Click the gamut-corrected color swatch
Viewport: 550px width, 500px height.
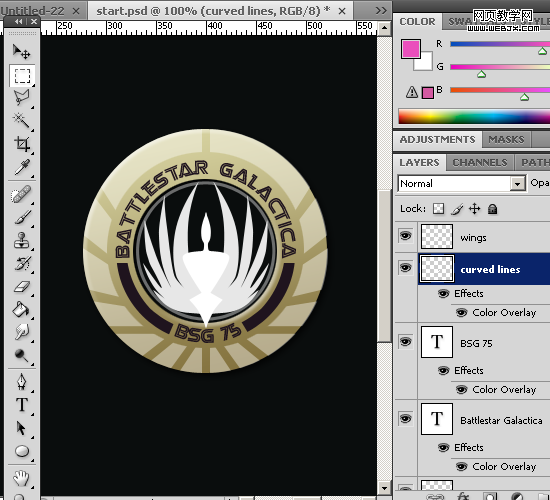tap(428, 93)
